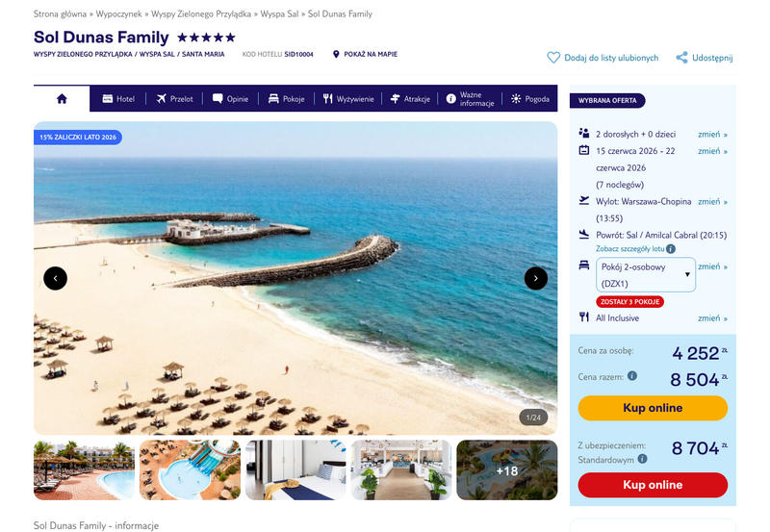Click the share icon next to Udostępnij
Viewport: 770px width, 532px height.
[x=681, y=58]
